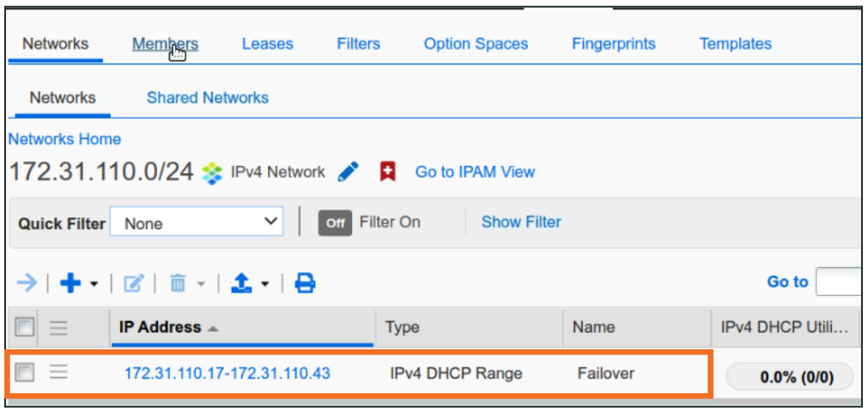The width and height of the screenshot is (868, 412).
Task: Click the toolbar Edit icon
Action: (x=134, y=282)
